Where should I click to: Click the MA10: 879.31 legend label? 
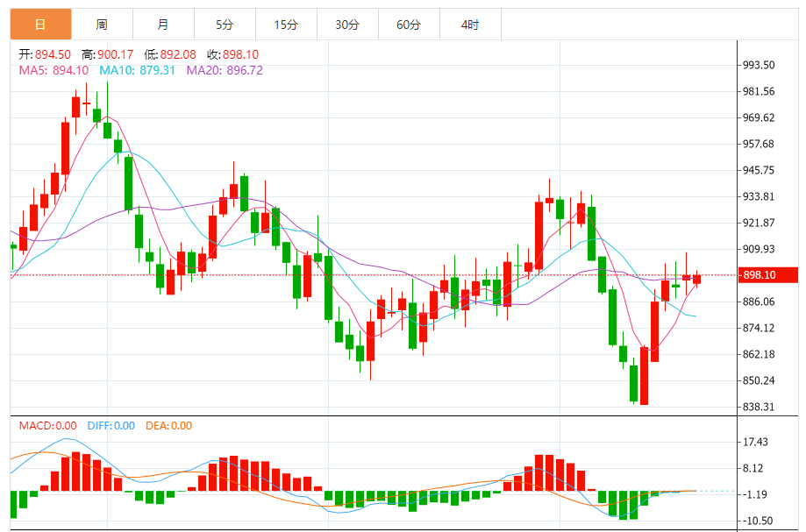point(137,70)
